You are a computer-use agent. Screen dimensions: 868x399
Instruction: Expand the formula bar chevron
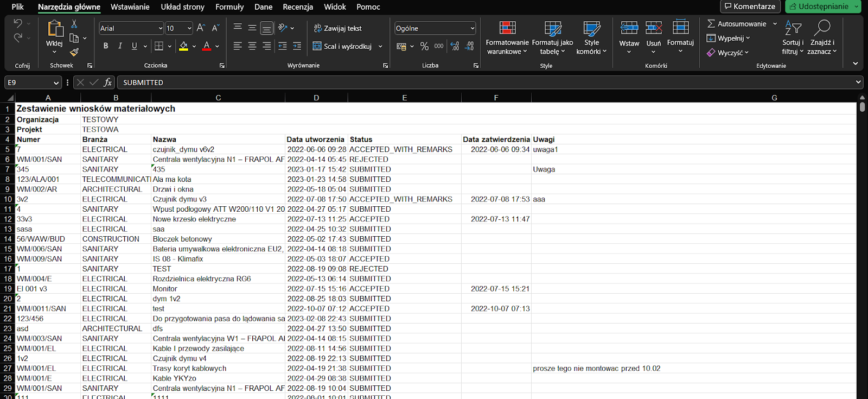858,82
